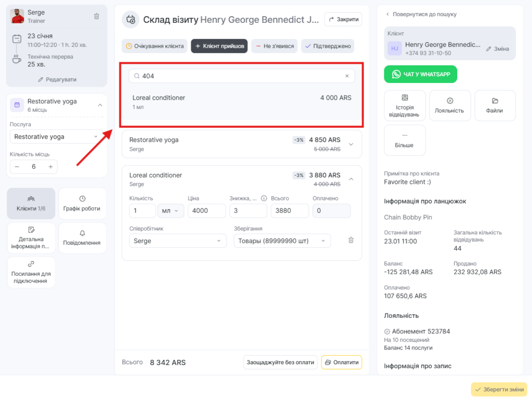Open the work schedule clock tile

[x=82, y=203]
